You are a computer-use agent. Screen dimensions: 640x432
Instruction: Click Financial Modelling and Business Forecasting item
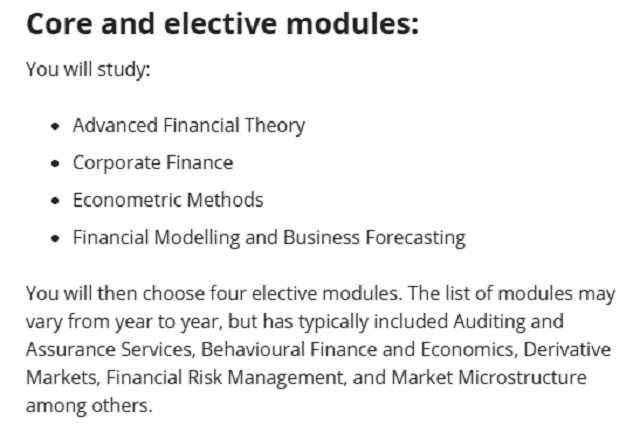click(269, 238)
